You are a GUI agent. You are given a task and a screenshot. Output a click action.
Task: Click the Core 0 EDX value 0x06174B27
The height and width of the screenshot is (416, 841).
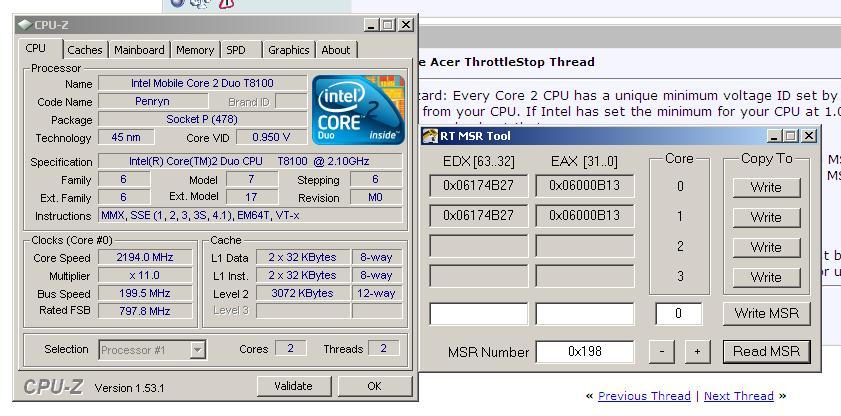click(478, 185)
